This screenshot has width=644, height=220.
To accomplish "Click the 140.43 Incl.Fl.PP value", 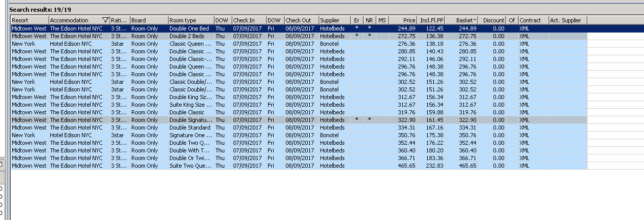I will [x=435, y=51].
